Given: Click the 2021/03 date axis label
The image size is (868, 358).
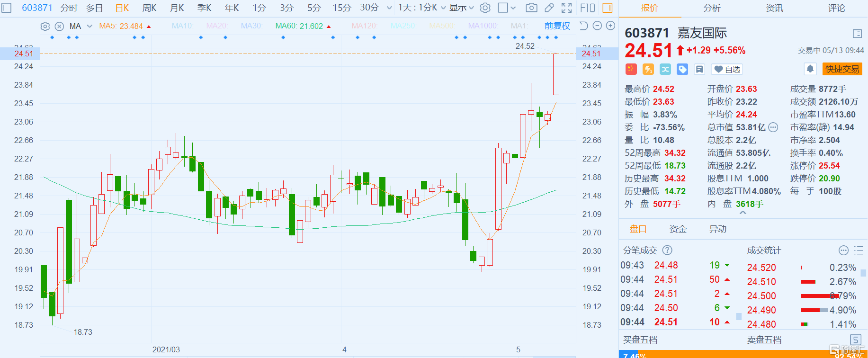Looking at the screenshot, I should 166,349.
